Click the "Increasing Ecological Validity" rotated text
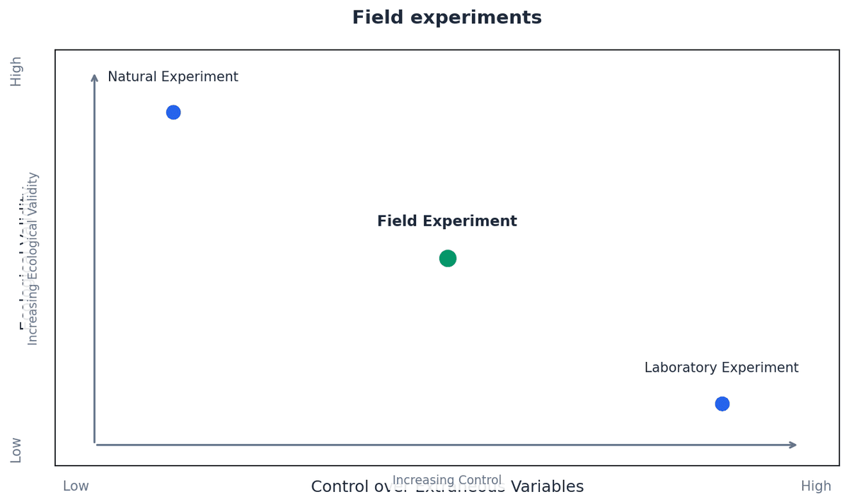This screenshot has height=504, width=849. coord(33,258)
